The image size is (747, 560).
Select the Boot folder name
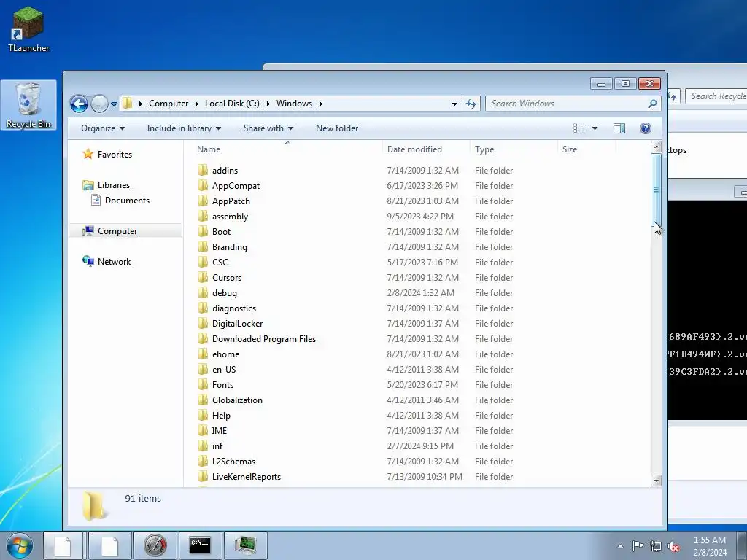coord(221,231)
